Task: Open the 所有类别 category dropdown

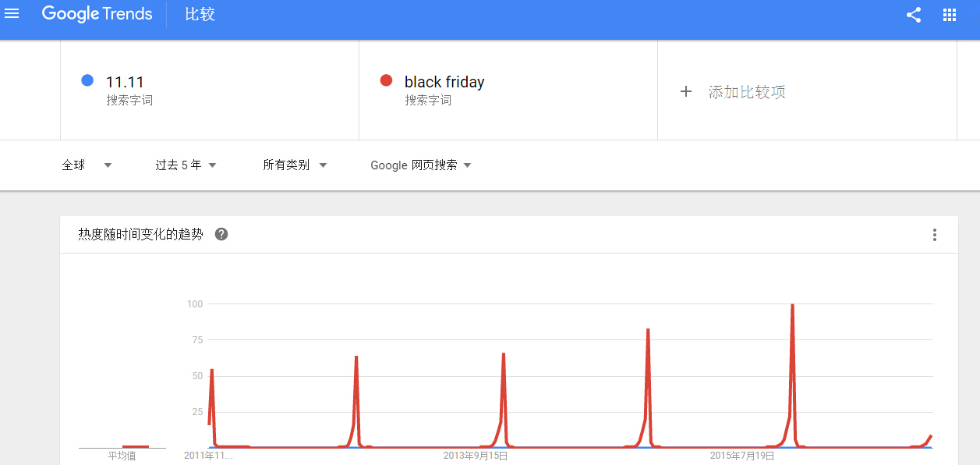Action: click(295, 165)
